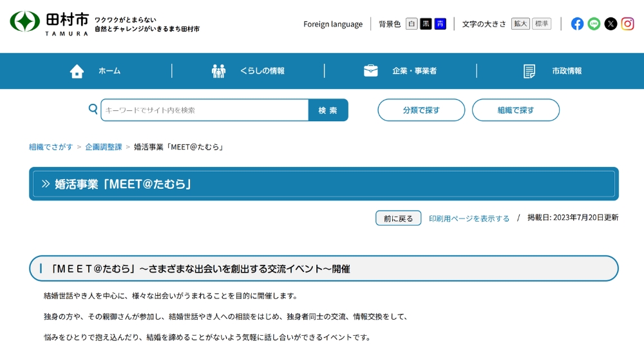Set background color to white (白)
The height and width of the screenshot is (348, 644).
coord(412,24)
